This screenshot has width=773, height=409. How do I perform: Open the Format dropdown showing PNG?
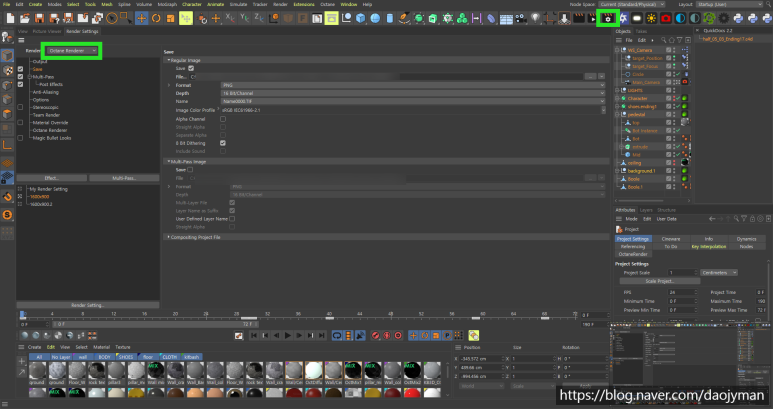[x=412, y=85]
